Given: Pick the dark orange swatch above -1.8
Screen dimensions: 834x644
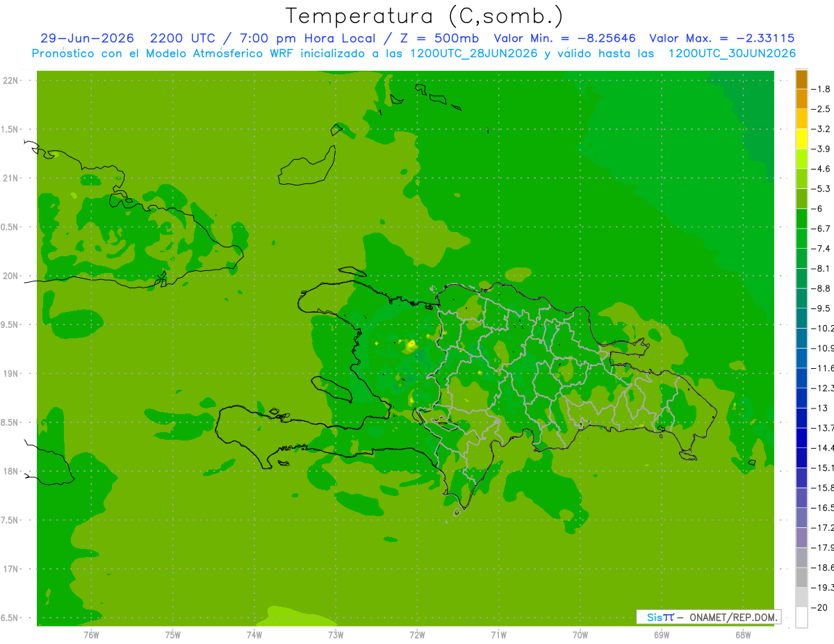Looking at the screenshot, I should 801,79.
